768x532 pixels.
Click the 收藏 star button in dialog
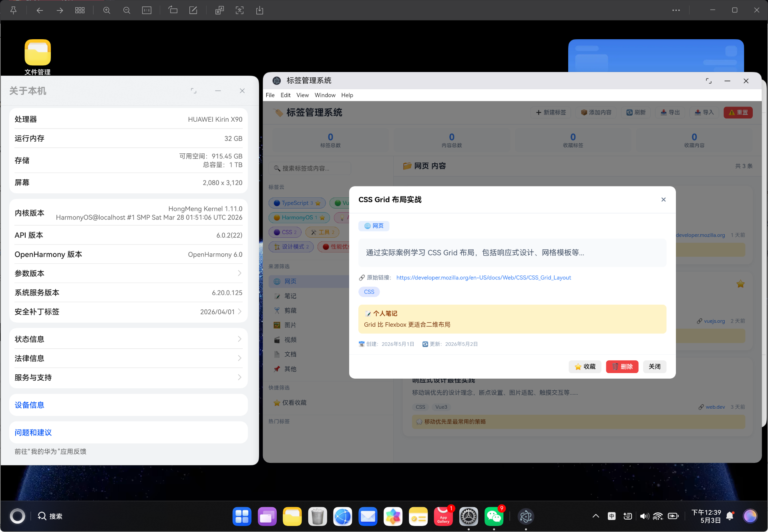tap(585, 367)
